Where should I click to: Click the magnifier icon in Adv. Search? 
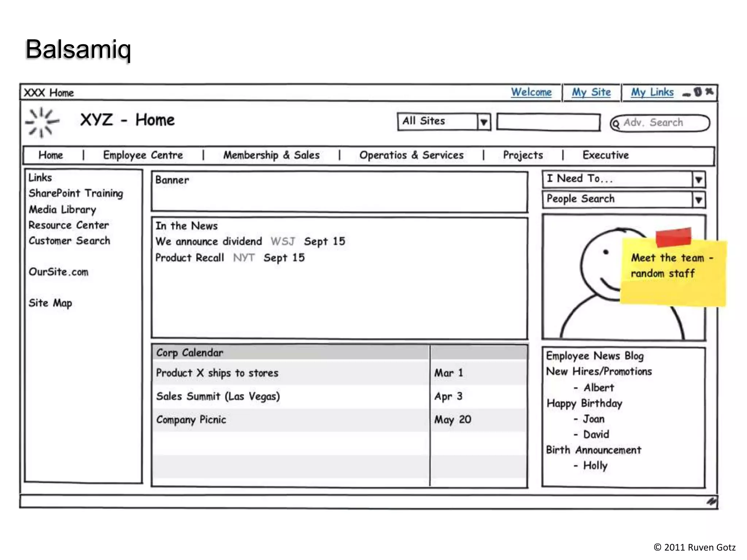(x=616, y=124)
